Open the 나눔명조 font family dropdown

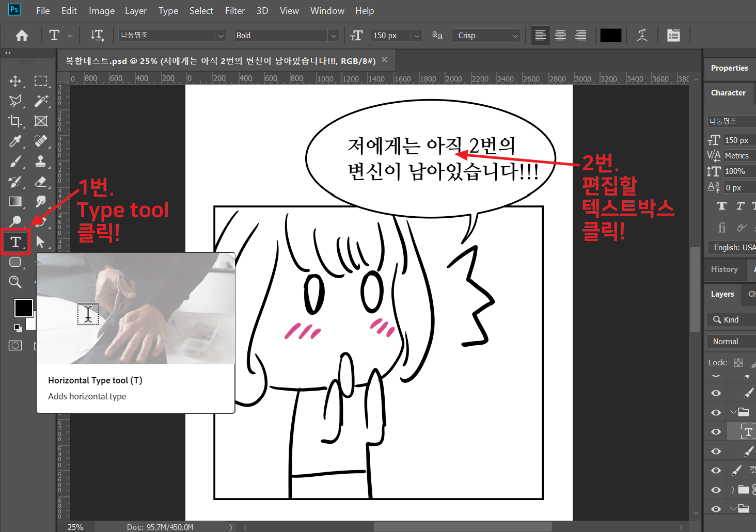(220, 35)
